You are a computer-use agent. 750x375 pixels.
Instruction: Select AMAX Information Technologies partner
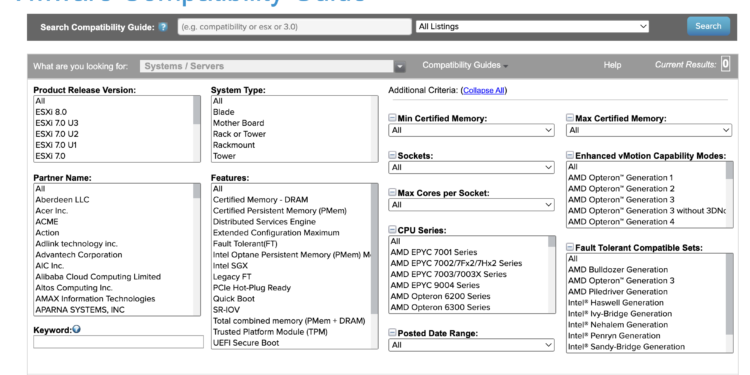coord(95,299)
